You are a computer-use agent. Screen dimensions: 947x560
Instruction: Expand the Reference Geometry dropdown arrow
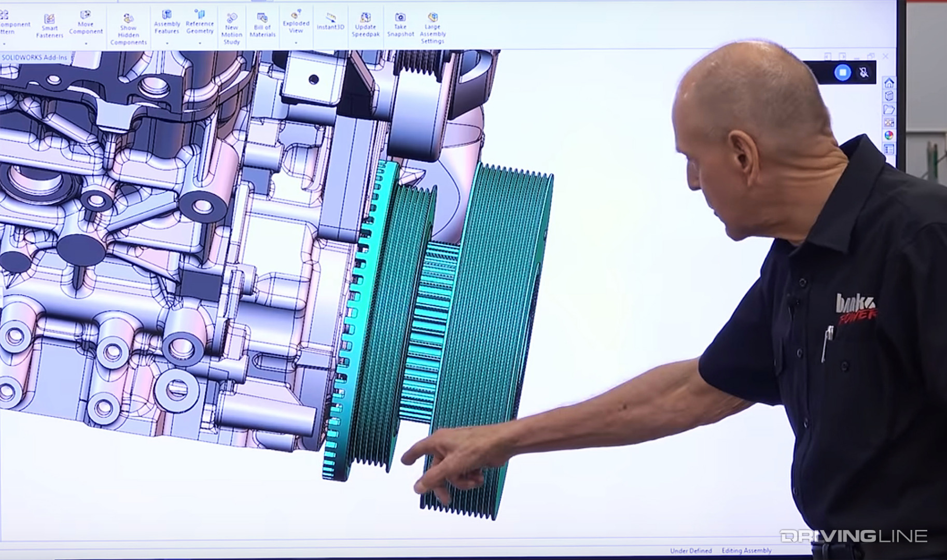(200, 44)
